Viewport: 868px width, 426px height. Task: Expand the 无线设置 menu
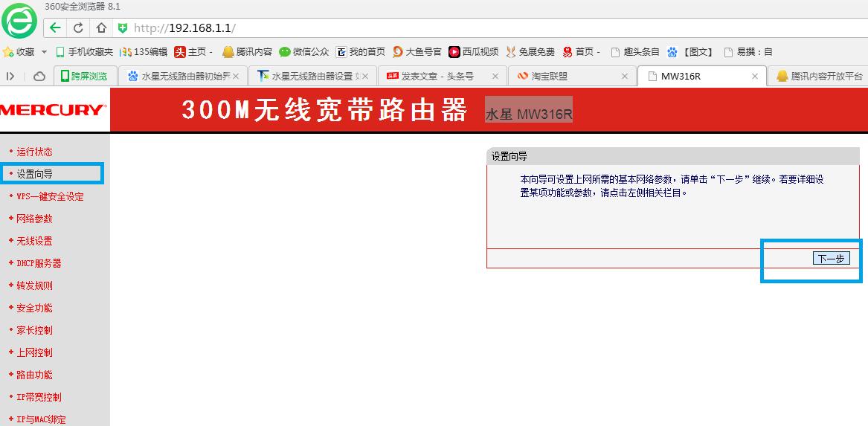click(x=34, y=241)
